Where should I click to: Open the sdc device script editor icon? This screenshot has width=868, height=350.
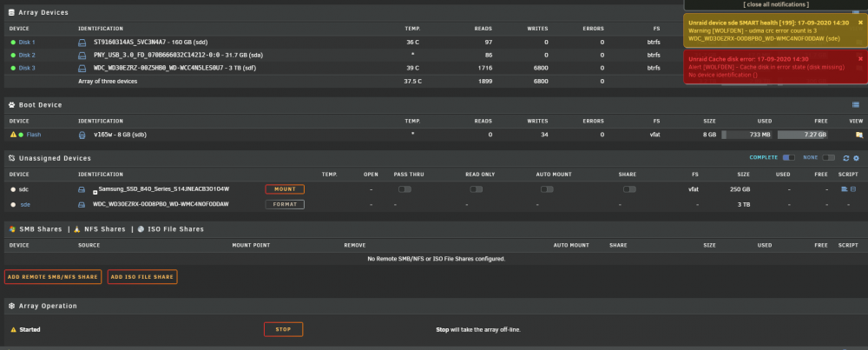point(845,189)
